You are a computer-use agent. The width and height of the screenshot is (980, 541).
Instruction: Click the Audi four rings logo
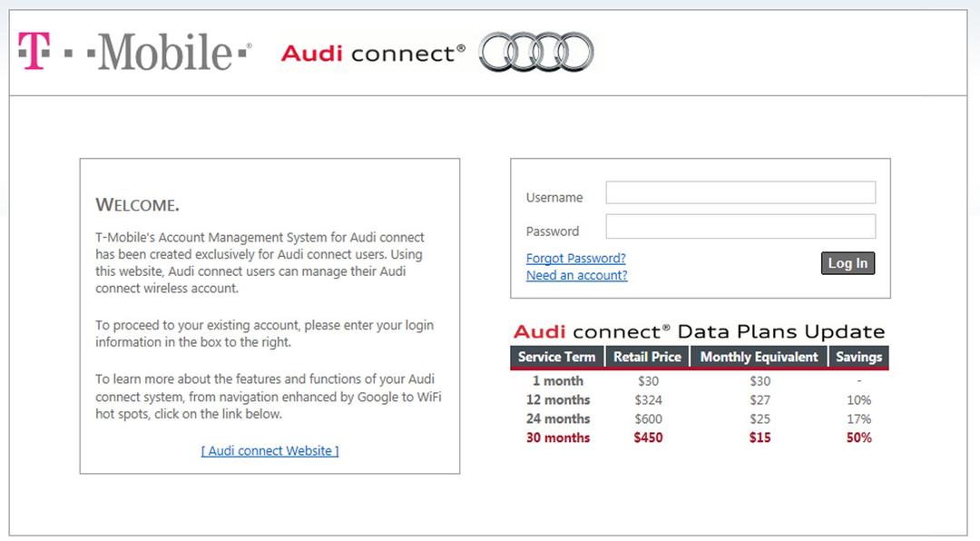pos(536,52)
